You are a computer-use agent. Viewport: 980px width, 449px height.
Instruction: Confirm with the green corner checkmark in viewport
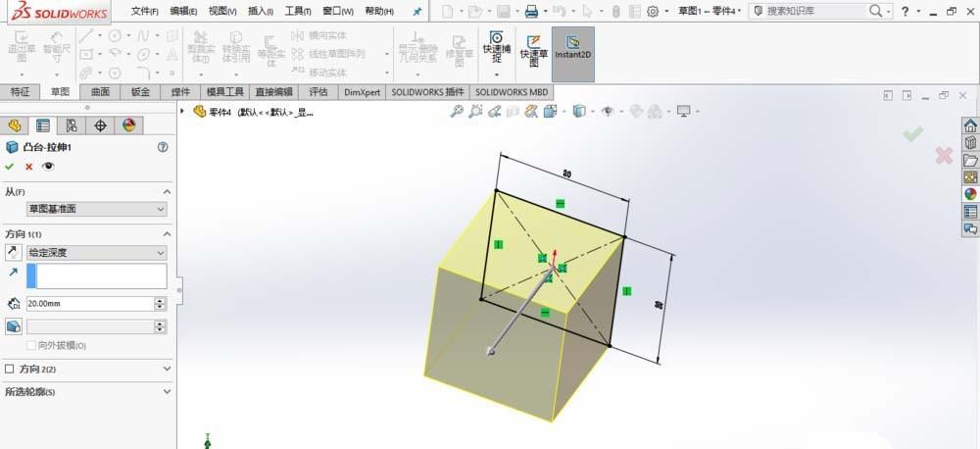[913, 133]
